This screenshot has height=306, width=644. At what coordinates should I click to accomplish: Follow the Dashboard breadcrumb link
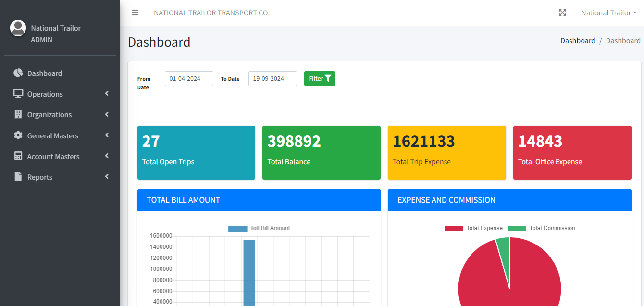pyautogui.click(x=578, y=41)
